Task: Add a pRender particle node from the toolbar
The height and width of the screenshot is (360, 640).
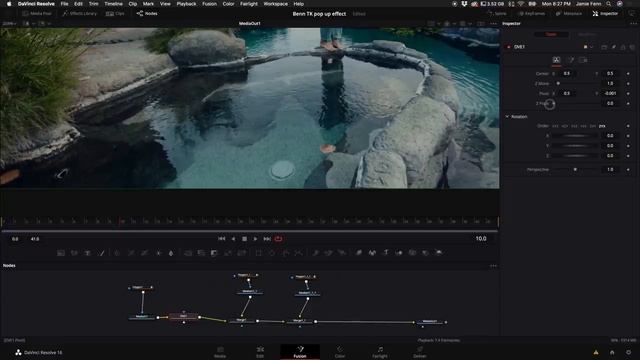Action: pos(342,253)
